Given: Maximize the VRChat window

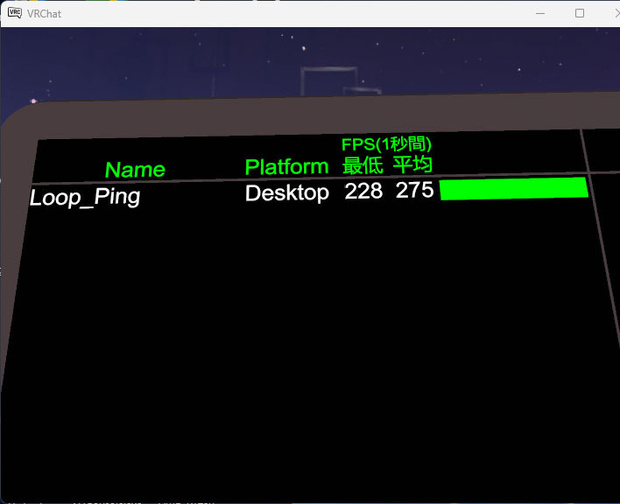Looking at the screenshot, I should [580, 13].
